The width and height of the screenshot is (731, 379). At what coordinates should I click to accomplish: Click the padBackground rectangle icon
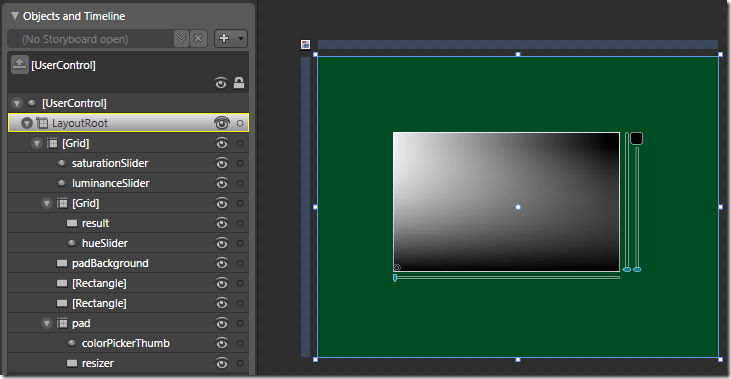point(62,263)
